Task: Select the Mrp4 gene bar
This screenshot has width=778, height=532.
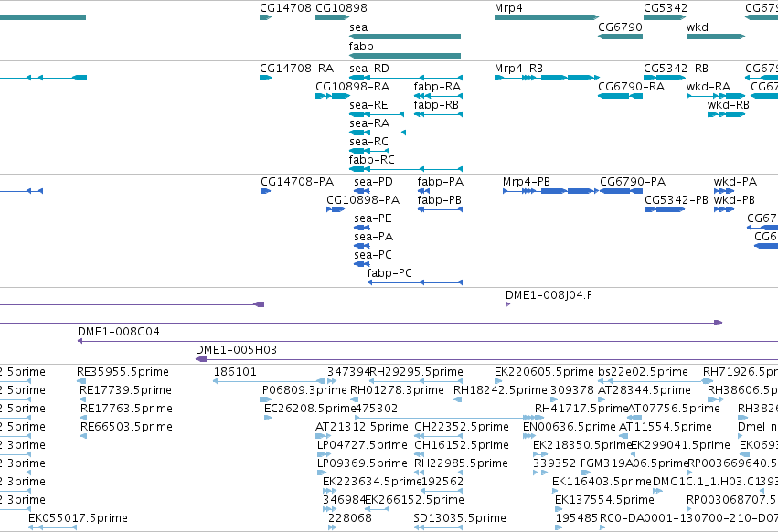Action: pyautogui.click(x=547, y=17)
